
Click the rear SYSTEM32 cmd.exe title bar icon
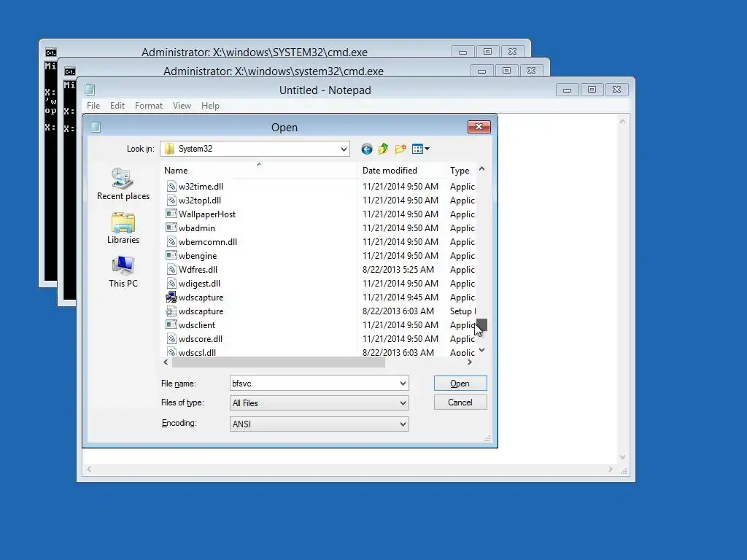coord(51,52)
